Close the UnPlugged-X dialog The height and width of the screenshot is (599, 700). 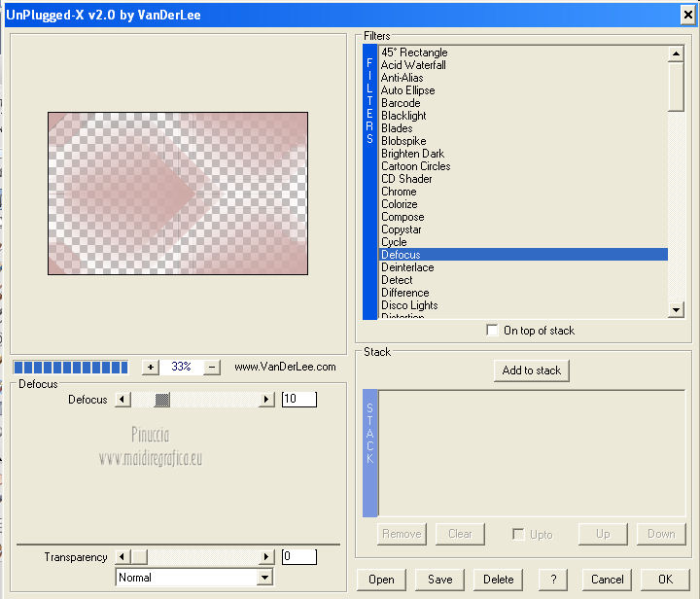[688, 16]
